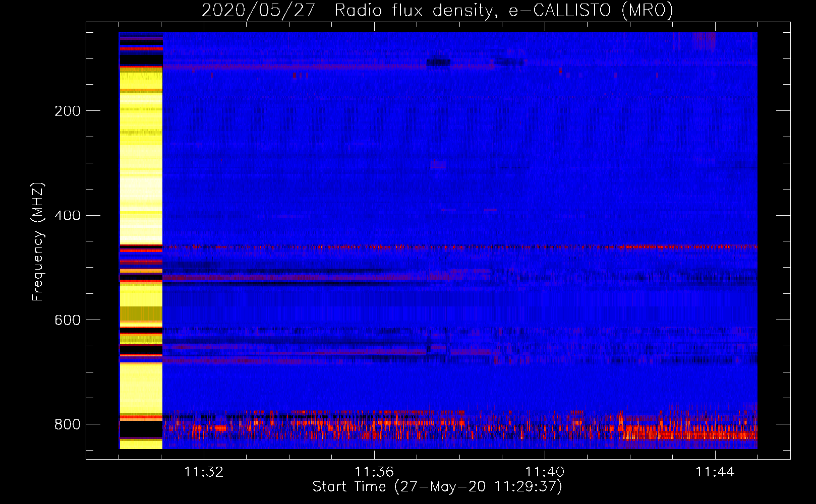Click the 'Start Time (27-May-20 11:29:37)' axis label
Image resolution: width=816 pixels, height=504 pixels.
coord(437,487)
